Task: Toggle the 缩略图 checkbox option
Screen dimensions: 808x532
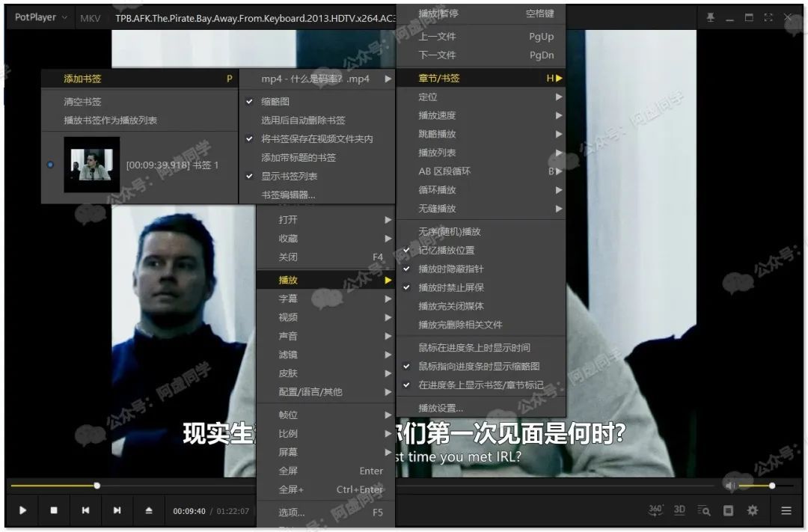Action: [x=317, y=102]
